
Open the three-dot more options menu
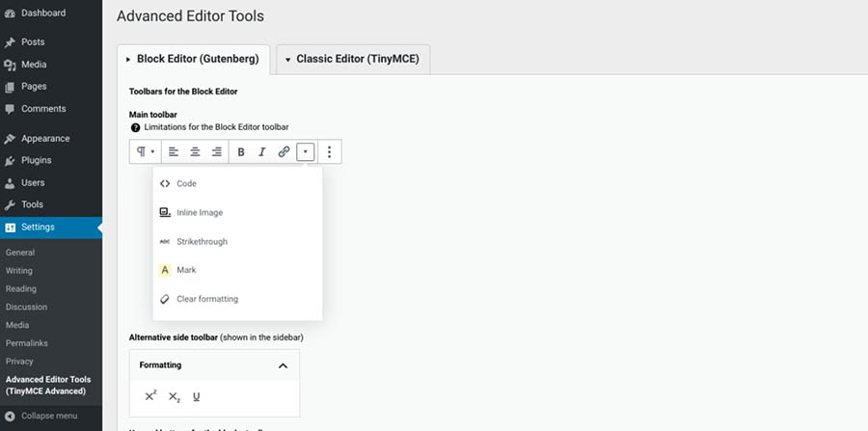(x=330, y=152)
